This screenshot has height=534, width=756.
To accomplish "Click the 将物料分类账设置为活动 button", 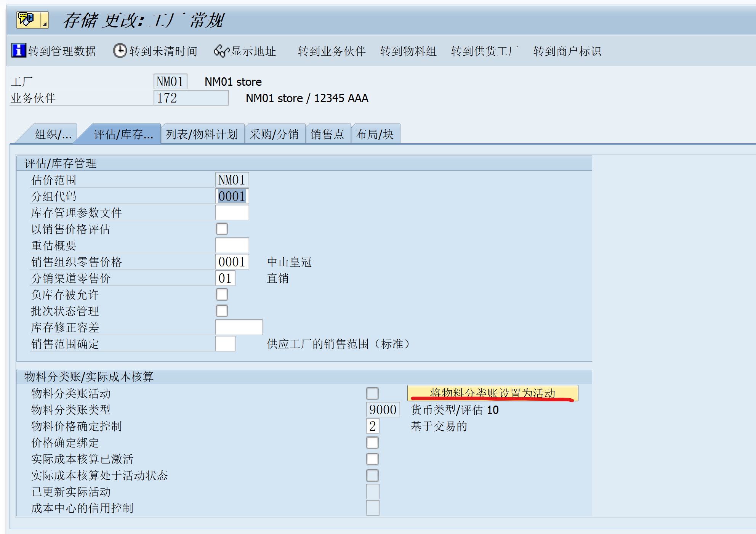I will click(493, 393).
